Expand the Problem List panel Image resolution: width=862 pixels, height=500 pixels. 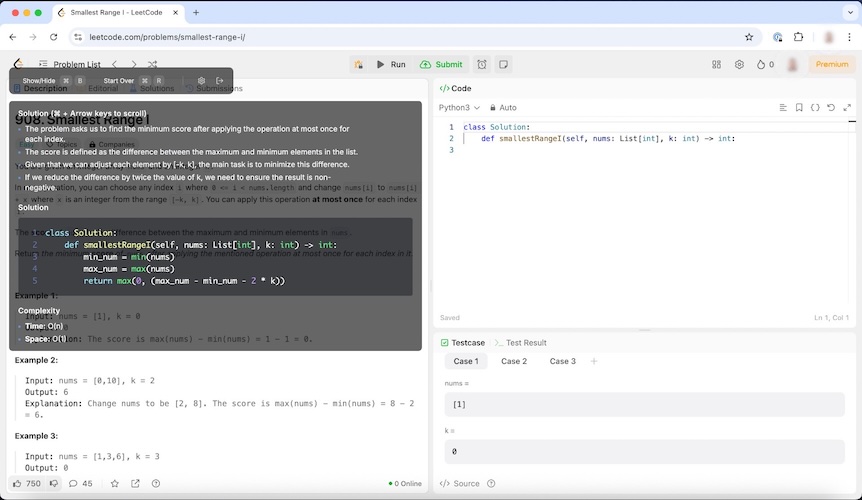[x=76, y=64]
